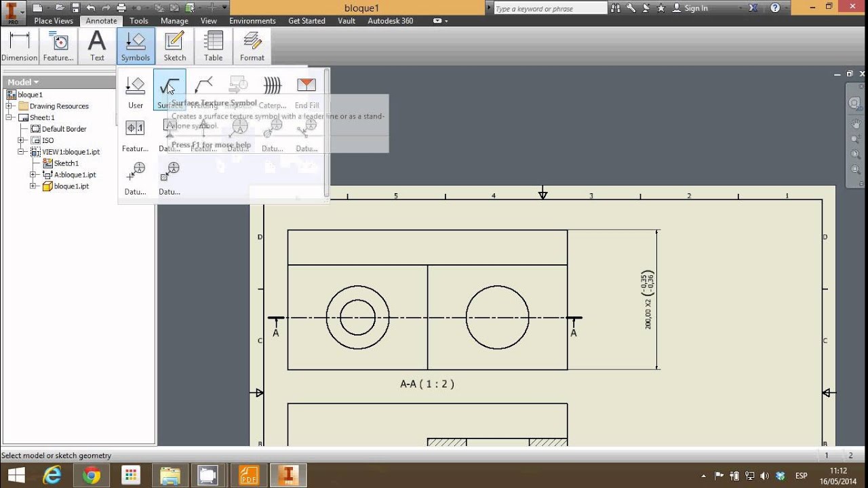Open Help with the question mark icon

(x=775, y=8)
